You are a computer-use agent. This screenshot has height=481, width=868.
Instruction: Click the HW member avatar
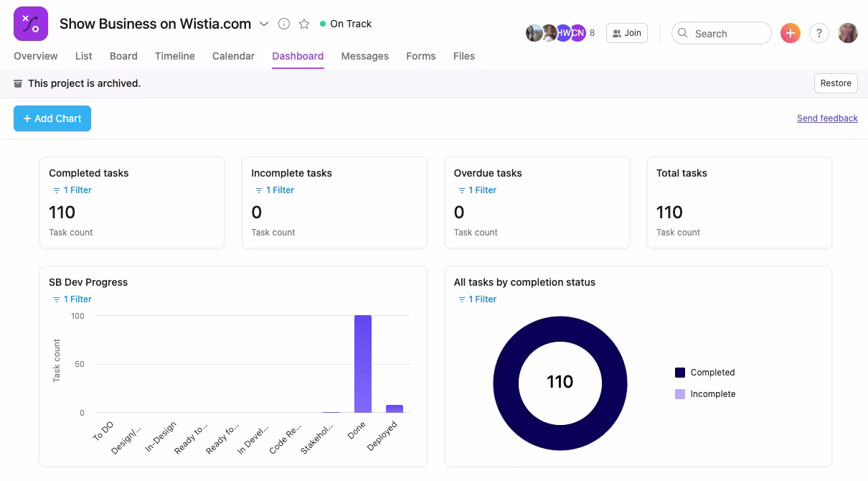[564, 33]
